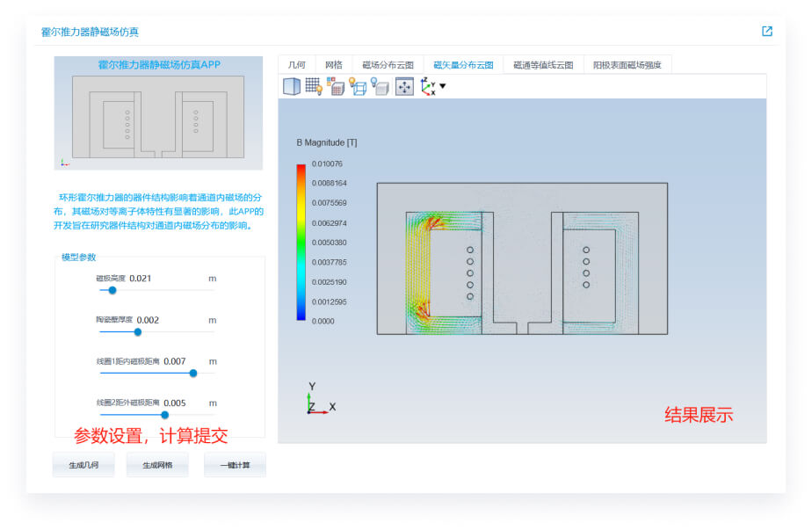Screen dimensions: 812x530
Task: Toggle solid geometry visibility bulb
Action: [375, 80]
